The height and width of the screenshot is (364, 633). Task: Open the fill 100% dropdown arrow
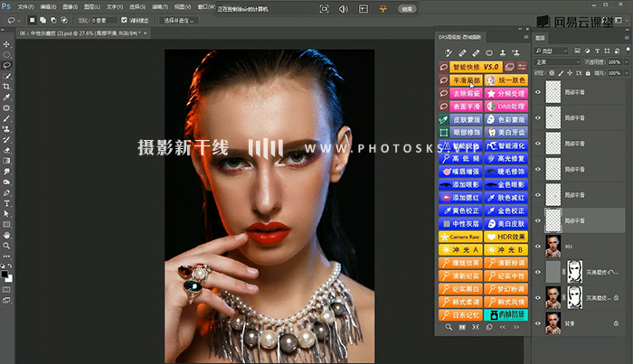[627, 73]
